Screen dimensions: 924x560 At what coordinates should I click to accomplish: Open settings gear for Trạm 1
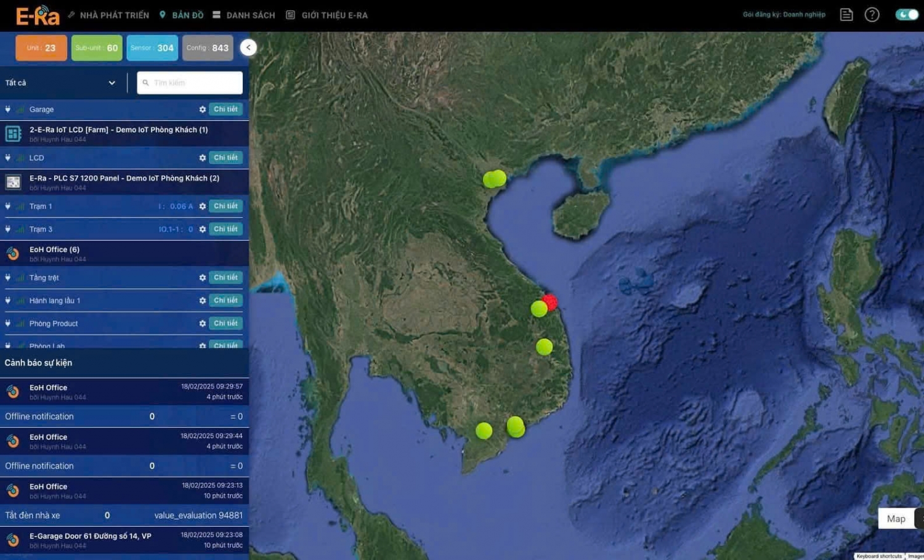(202, 206)
